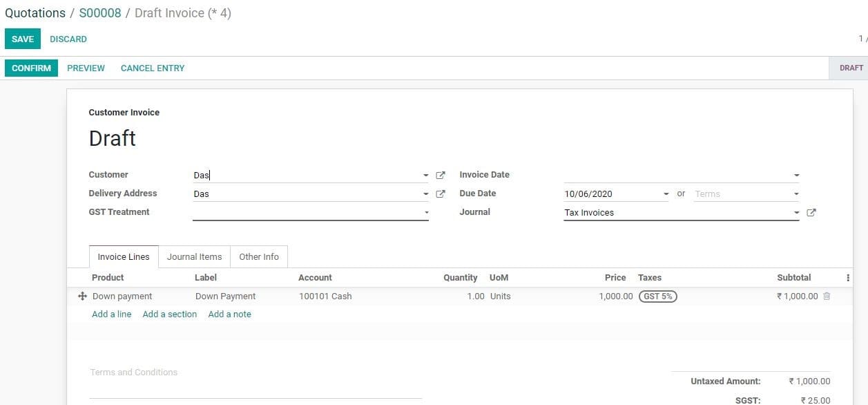
Task: Open quotation S00008 from breadcrumb
Action: (99, 12)
